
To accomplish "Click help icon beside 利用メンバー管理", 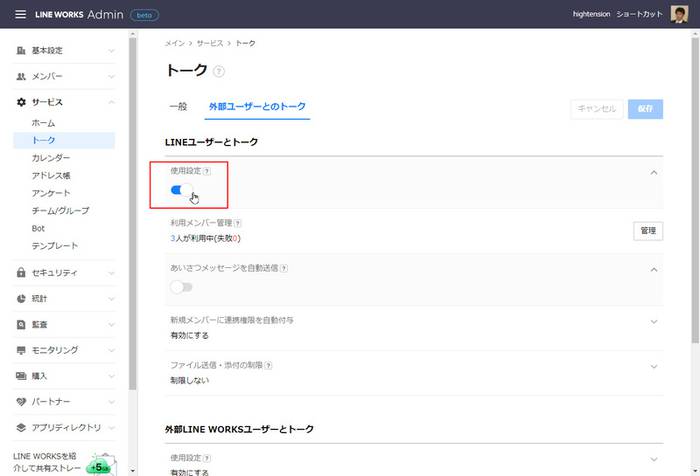I will pyautogui.click(x=238, y=223).
